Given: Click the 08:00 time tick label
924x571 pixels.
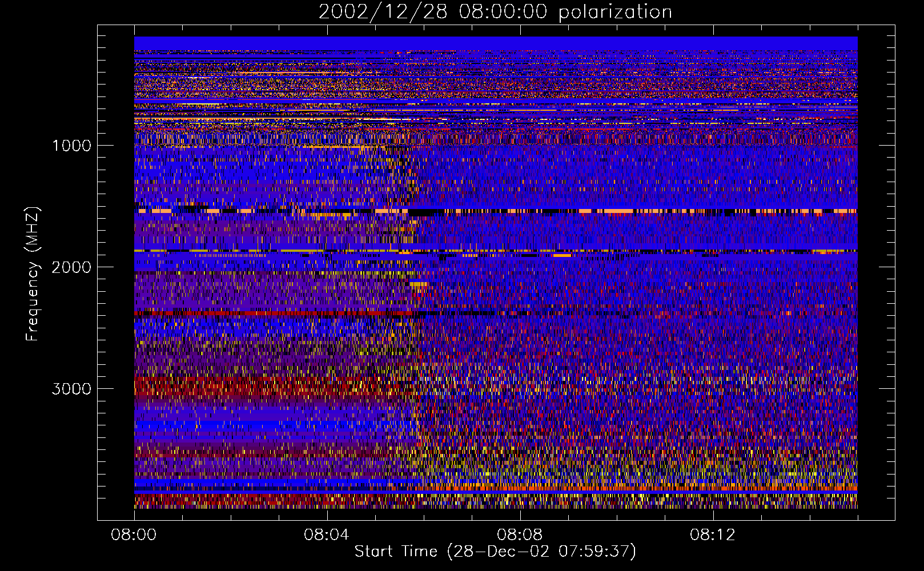Looking at the screenshot, I should [134, 535].
